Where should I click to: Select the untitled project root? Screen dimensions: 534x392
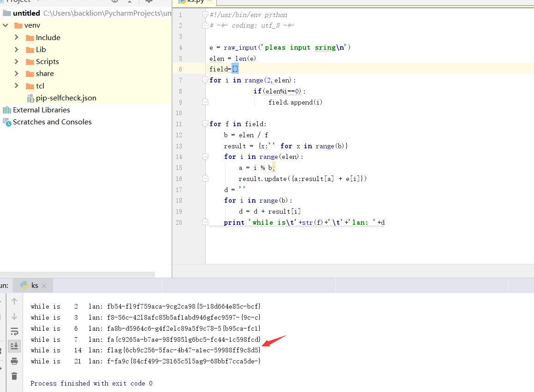pos(27,13)
